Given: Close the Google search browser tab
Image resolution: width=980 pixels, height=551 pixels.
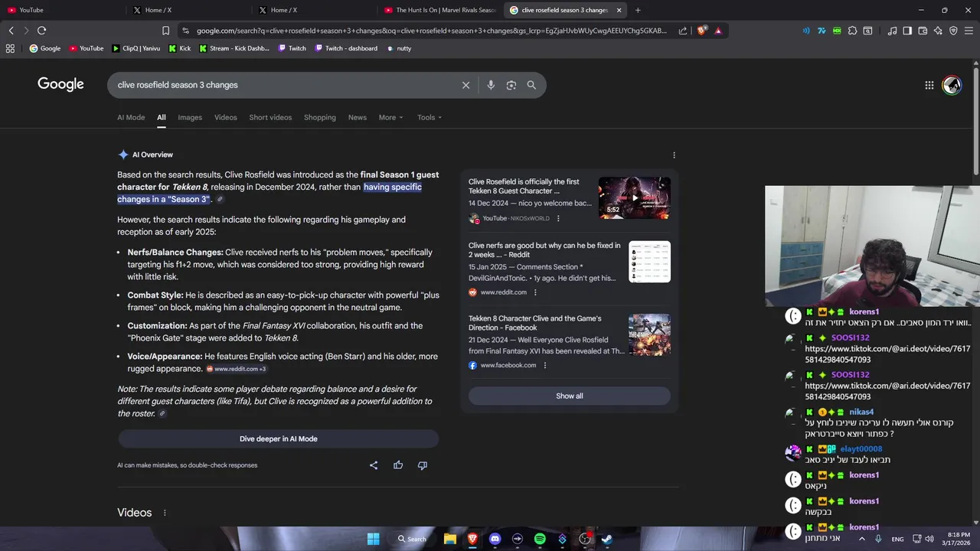Looking at the screenshot, I should click(x=618, y=10).
